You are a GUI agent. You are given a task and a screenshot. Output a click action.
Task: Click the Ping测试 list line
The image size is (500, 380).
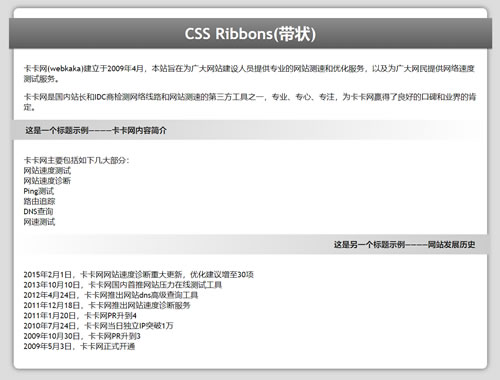pyautogui.click(x=39, y=191)
